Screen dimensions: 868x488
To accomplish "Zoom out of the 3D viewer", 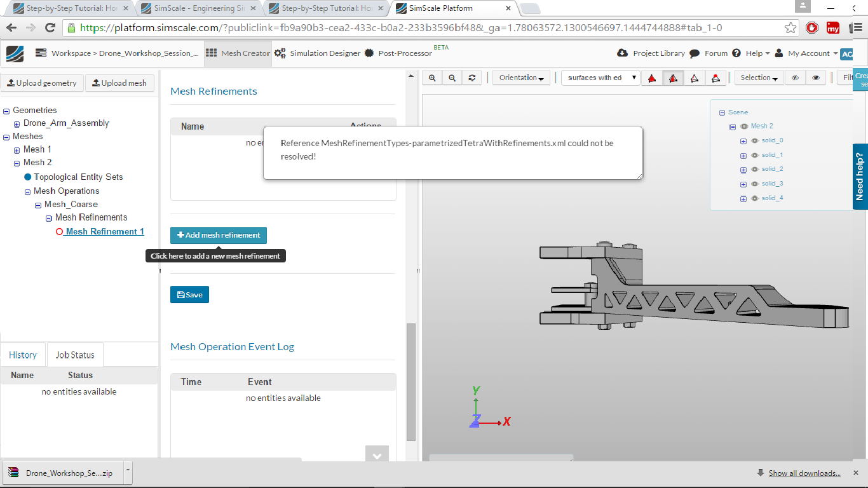I will (452, 78).
